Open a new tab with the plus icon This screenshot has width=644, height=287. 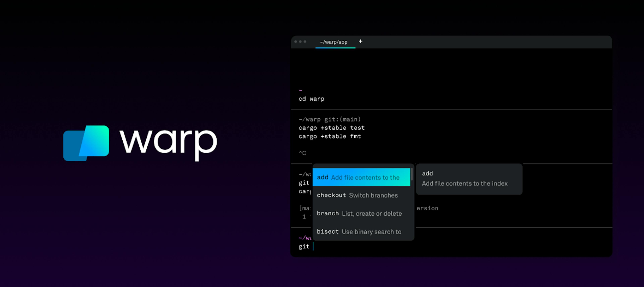360,41
